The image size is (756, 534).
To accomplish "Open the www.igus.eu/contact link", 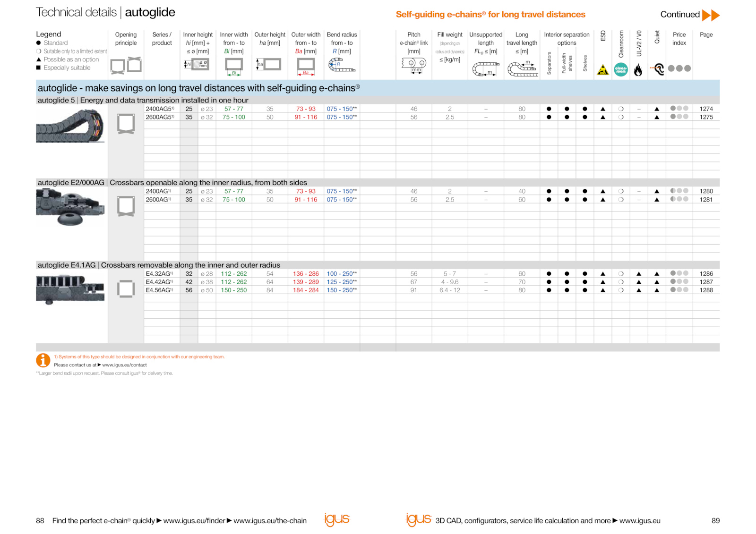I will pyautogui.click(x=124, y=365).
